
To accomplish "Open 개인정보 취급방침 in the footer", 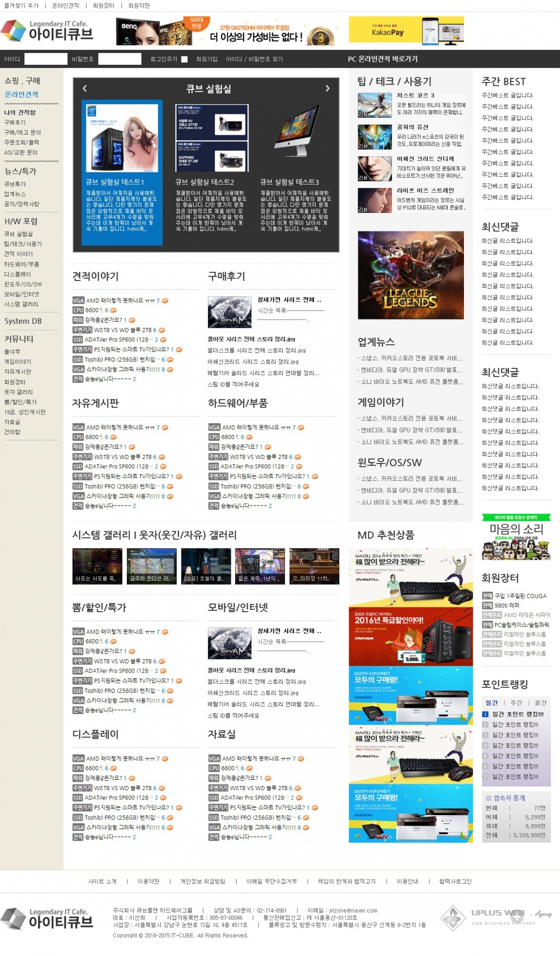I will coord(203,881).
